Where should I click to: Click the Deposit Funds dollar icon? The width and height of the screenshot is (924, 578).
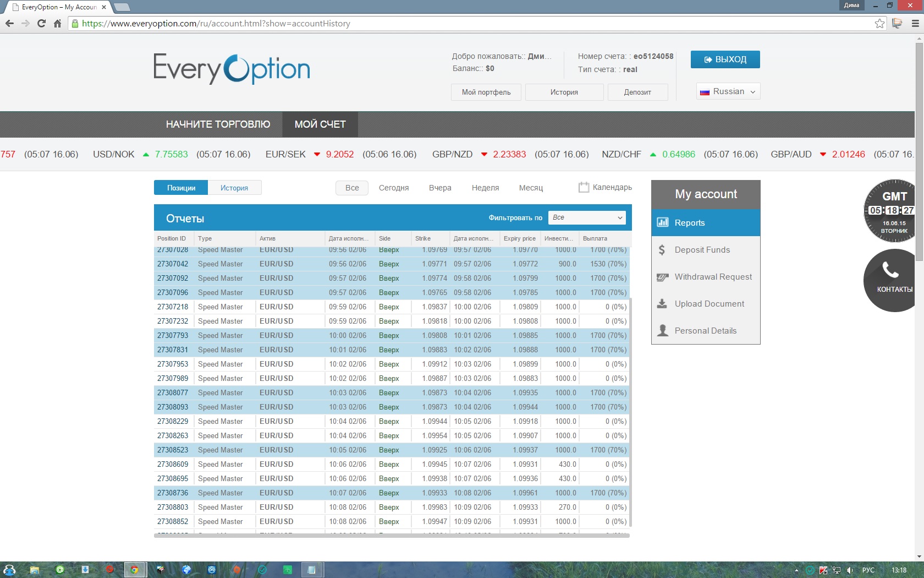[662, 250]
